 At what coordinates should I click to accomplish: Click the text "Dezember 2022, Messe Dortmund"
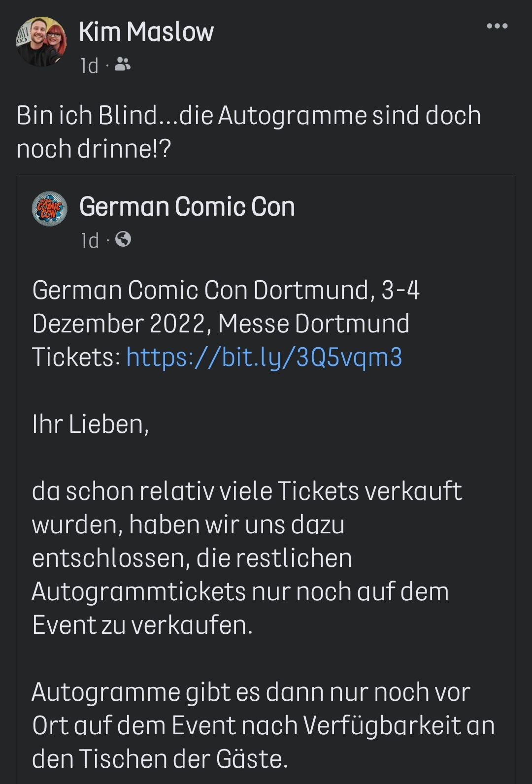(x=221, y=324)
